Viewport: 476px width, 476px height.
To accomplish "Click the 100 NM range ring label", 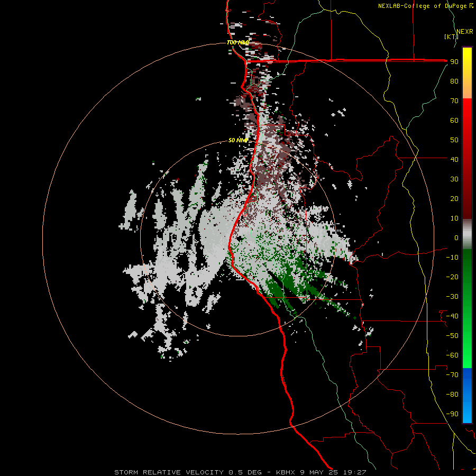I will click(238, 42).
